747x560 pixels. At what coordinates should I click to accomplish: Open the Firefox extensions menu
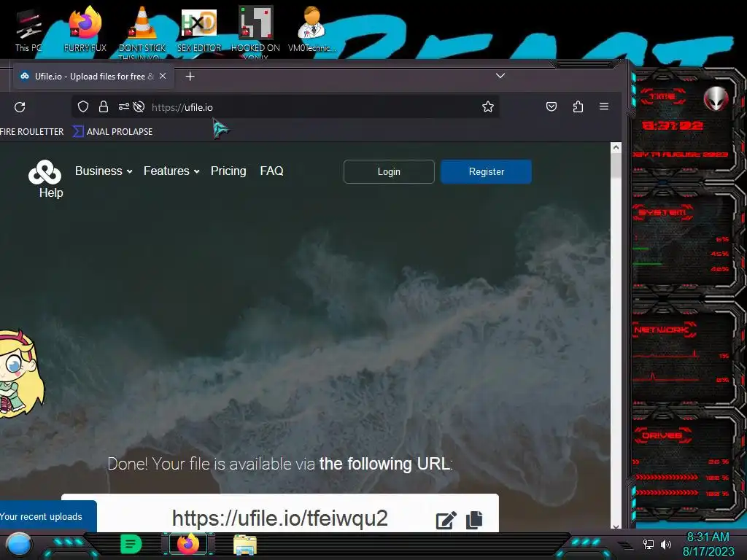(578, 106)
